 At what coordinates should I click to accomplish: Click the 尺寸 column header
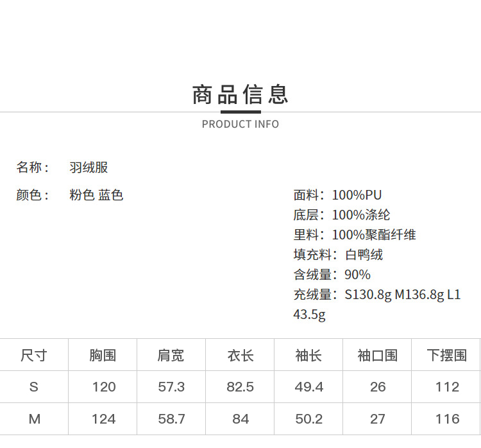click(34, 356)
